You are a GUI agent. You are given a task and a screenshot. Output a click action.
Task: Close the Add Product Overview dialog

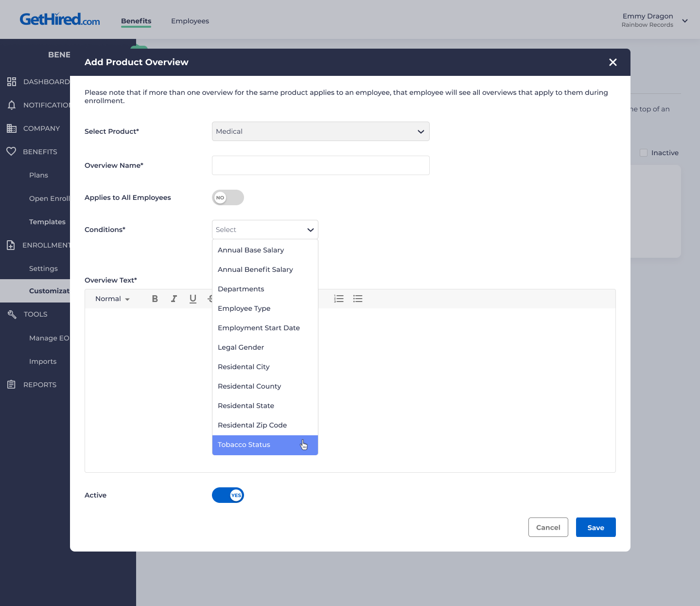tap(612, 62)
